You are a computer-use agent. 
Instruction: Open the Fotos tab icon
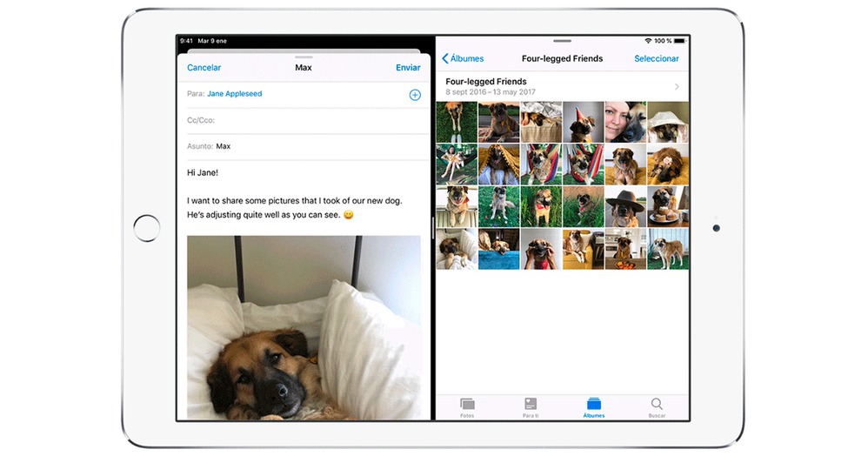pos(467,406)
